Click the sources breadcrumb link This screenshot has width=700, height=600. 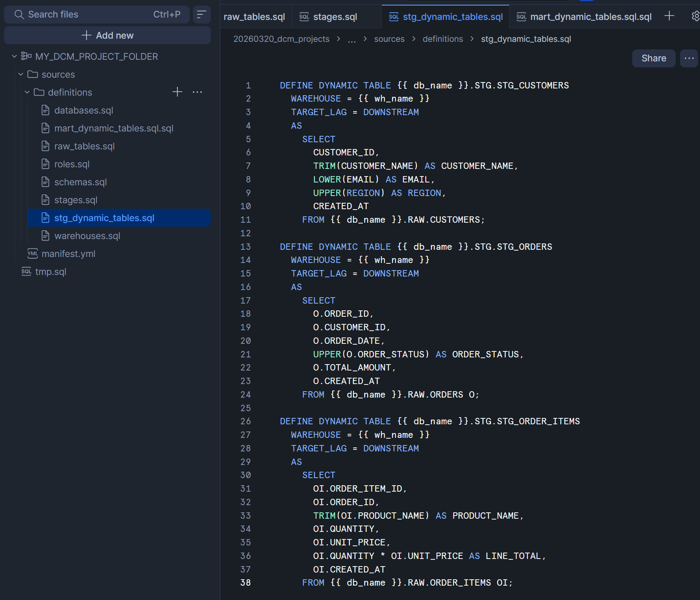[389, 39]
